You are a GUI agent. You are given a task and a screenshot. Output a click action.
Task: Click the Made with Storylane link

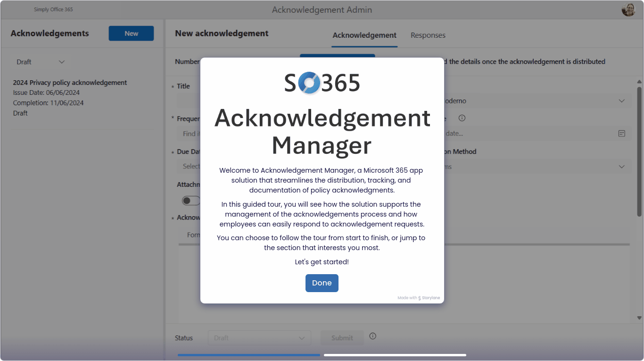(419, 298)
